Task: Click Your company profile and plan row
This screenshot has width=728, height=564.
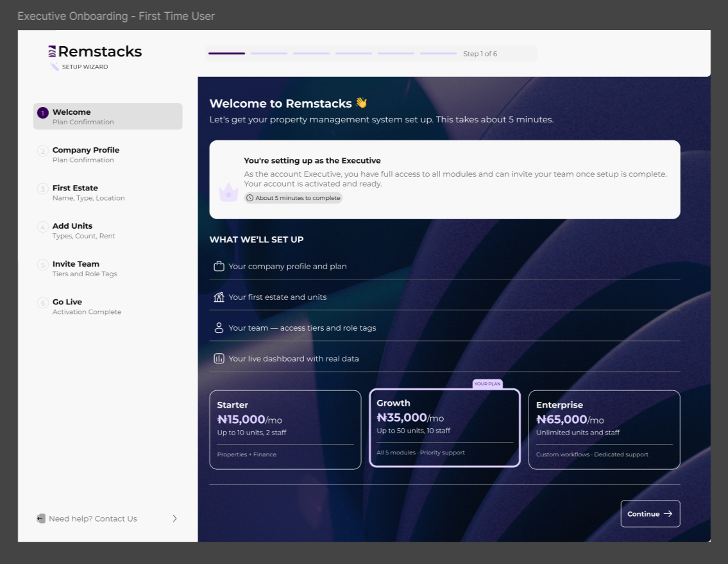Action: pyautogui.click(x=444, y=266)
